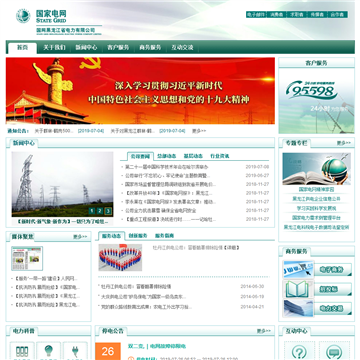This screenshot has width=360, height=360.
Task: Click the stacked papers icon beside 电力交易
Action: coord(298,308)
